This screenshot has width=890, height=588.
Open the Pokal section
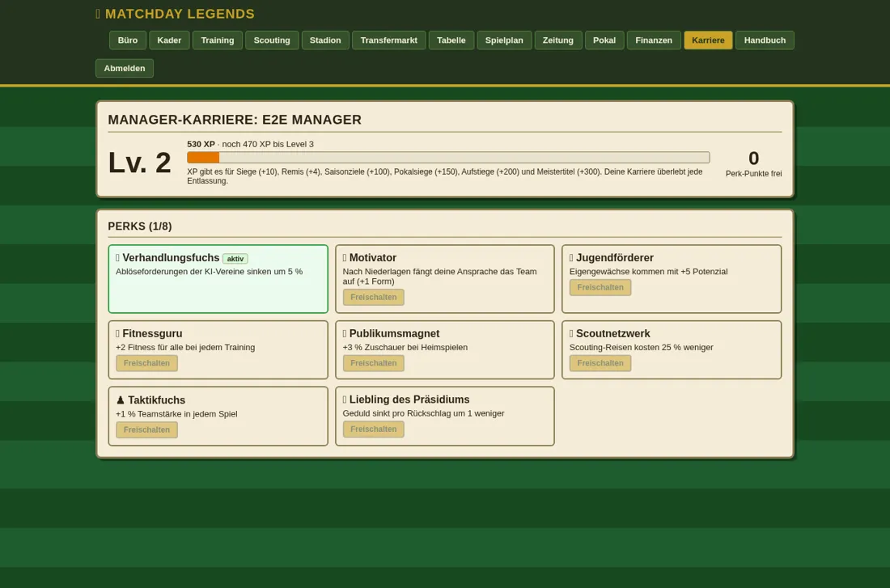click(x=604, y=40)
